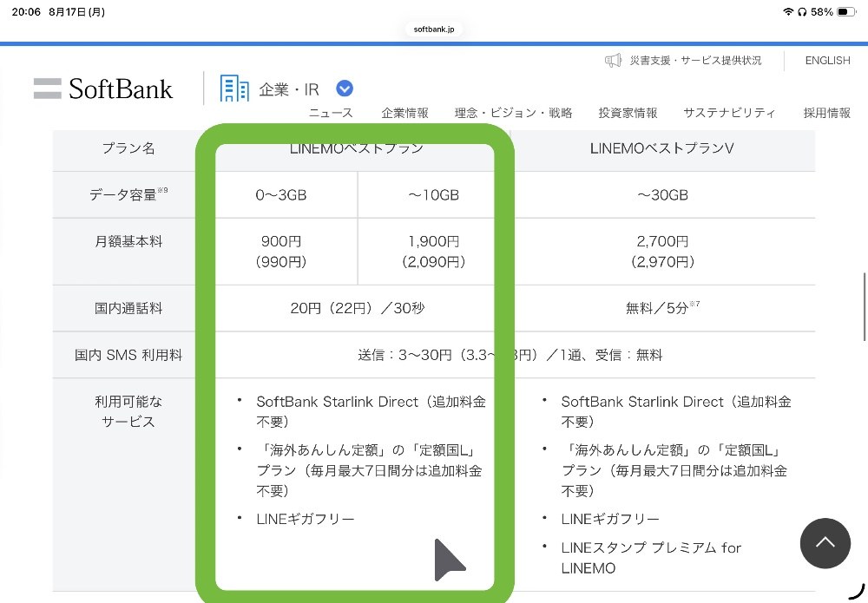The width and height of the screenshot is (868, 603).
Task: Click the 送信:3〜30円 SMS fee text
Action: coord(510,355)
